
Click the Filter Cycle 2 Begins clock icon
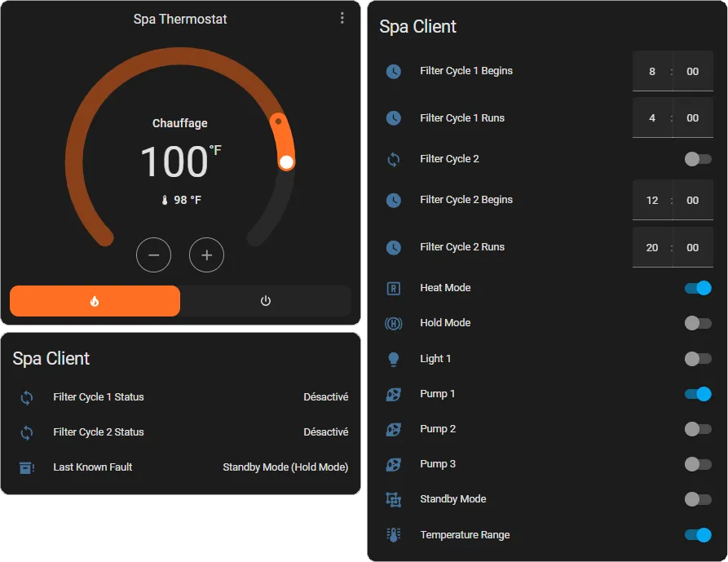click(393, 200)
